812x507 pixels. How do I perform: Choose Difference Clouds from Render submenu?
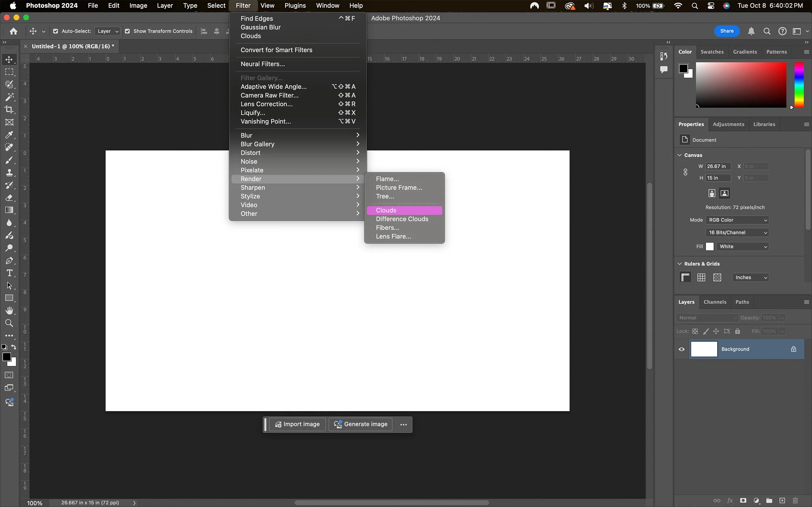pyautogui.click(x=402, y=219)
